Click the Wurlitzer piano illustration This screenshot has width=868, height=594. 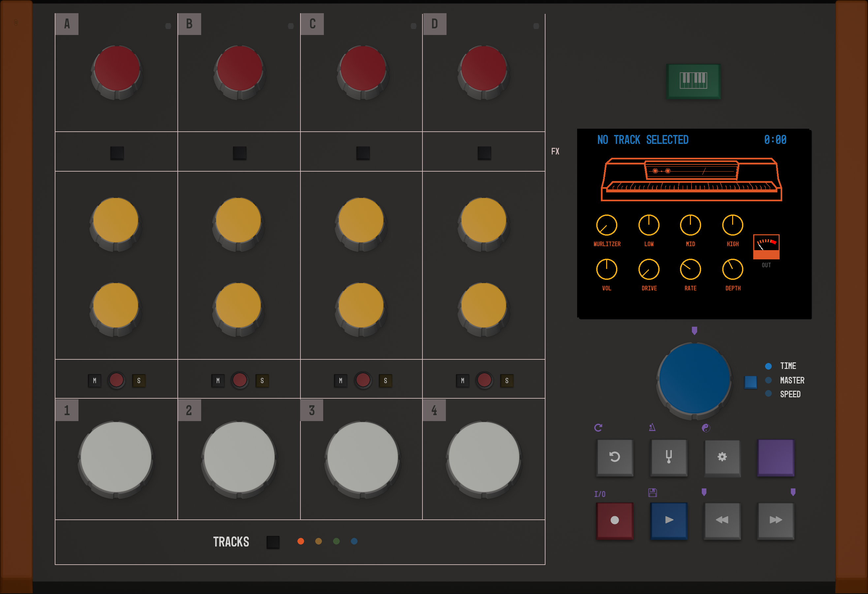tap(691, 180)
